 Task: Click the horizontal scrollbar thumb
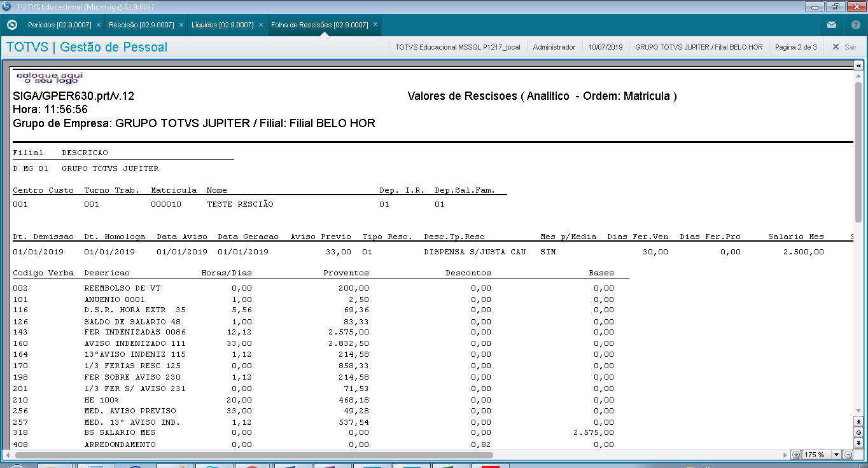click(254, 455)
